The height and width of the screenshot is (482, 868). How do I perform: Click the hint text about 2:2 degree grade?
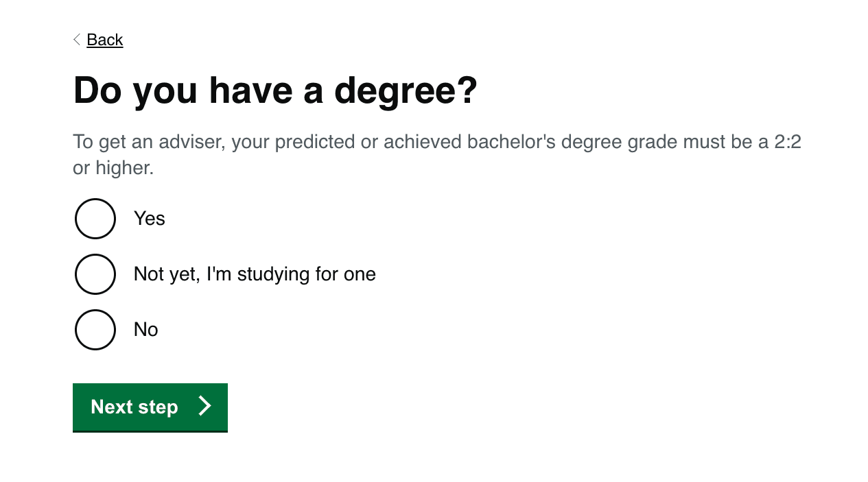(x=436, y=154)
